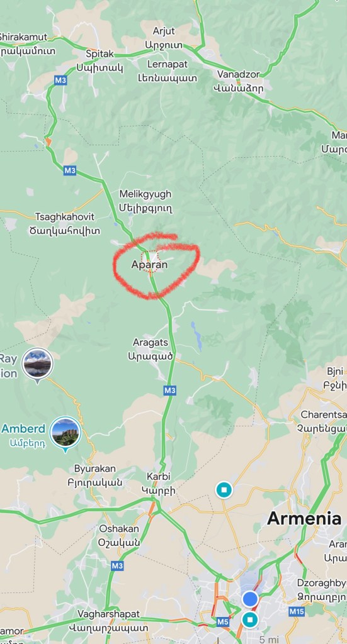Click the M15 highway shield

[297, 611]
